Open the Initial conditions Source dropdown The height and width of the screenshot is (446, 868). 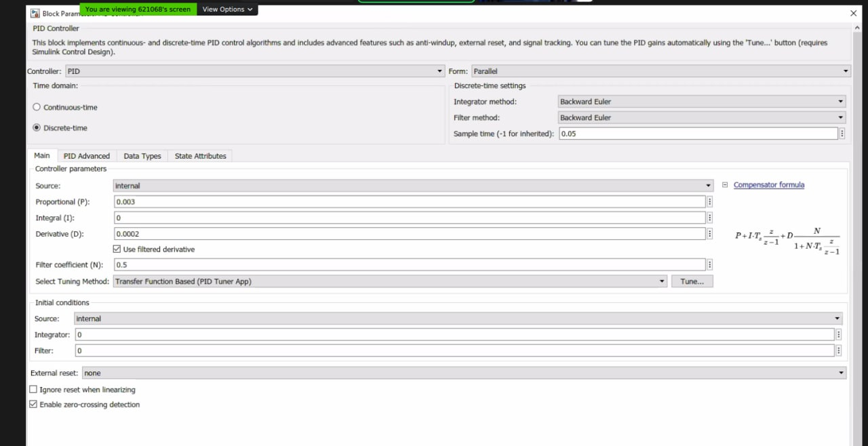tap(458, 319)
